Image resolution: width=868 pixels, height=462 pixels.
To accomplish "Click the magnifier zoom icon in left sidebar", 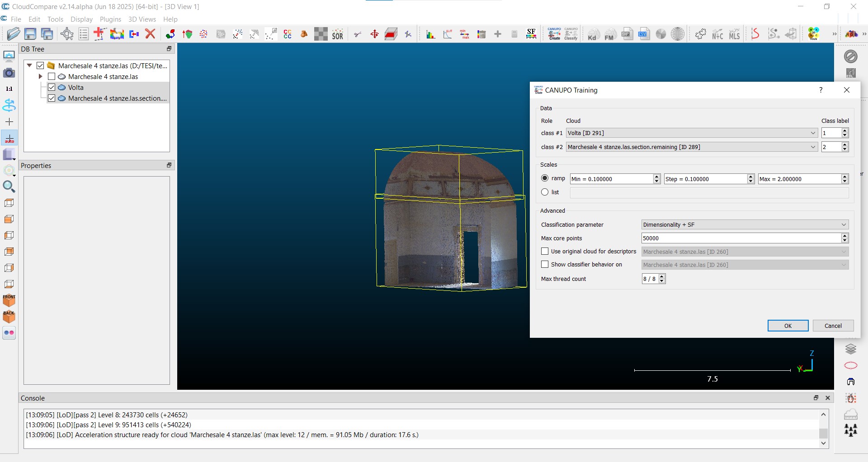I will tap(9, 186).
